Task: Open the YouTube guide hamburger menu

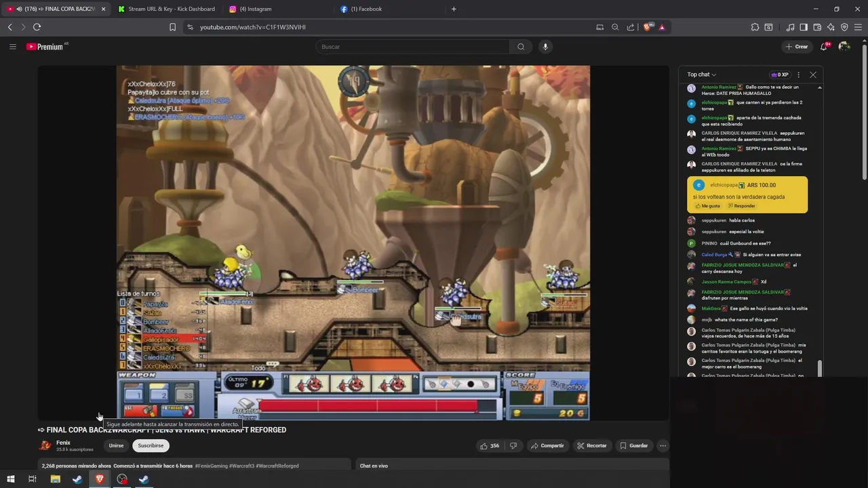Action: 12,47
